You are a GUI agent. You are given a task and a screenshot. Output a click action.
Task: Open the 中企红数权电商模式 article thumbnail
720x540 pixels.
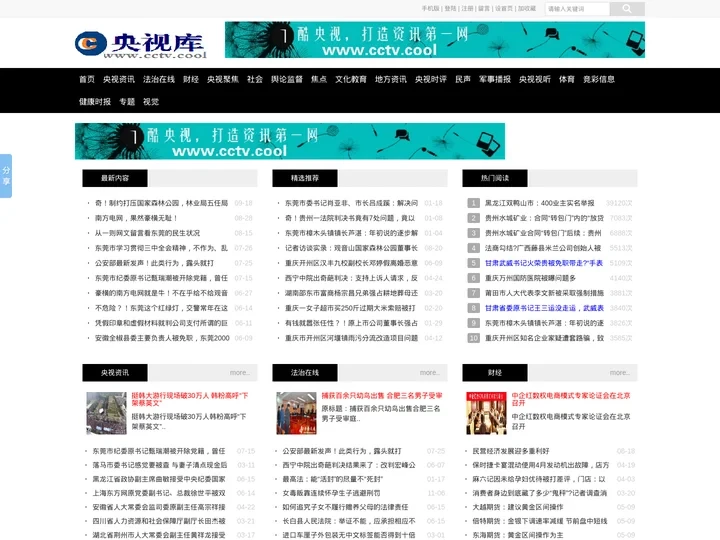[x=486, y=413]
